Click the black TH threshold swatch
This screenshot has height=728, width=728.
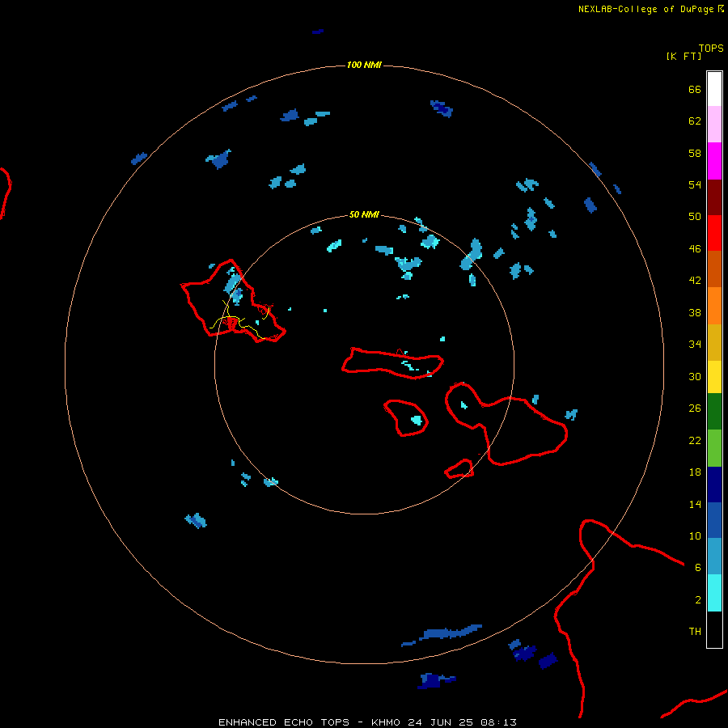coord(714,629)
